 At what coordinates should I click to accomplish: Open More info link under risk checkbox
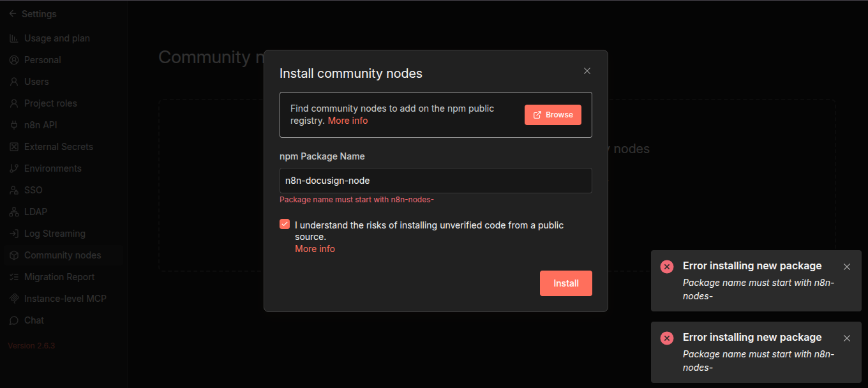315,249
